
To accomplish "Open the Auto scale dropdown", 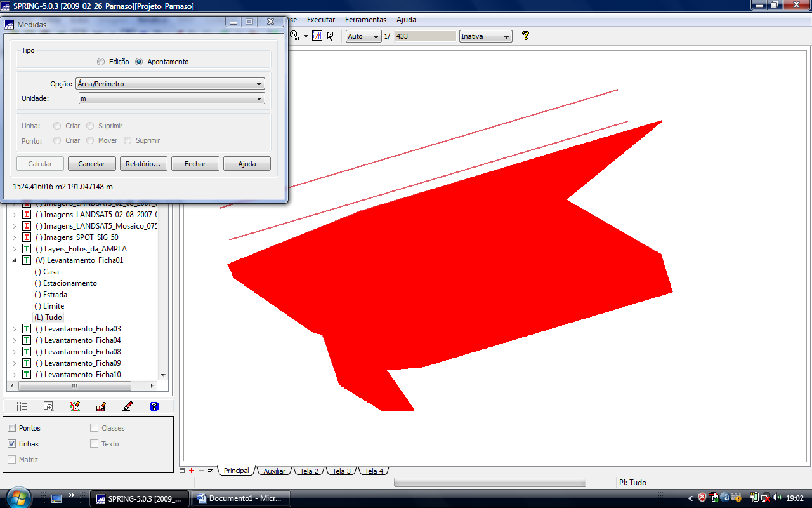I will click(363, 36).
